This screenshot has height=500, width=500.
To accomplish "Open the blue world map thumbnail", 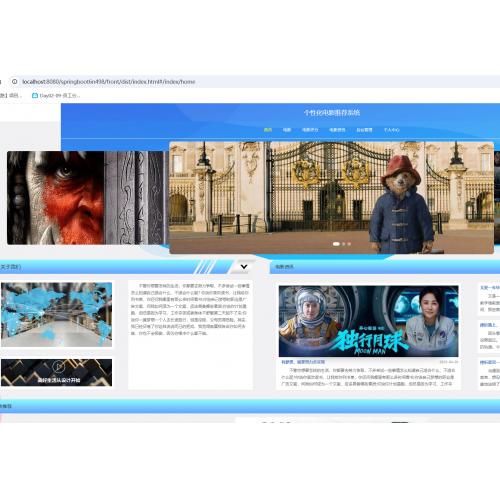I will coord(56,315).
